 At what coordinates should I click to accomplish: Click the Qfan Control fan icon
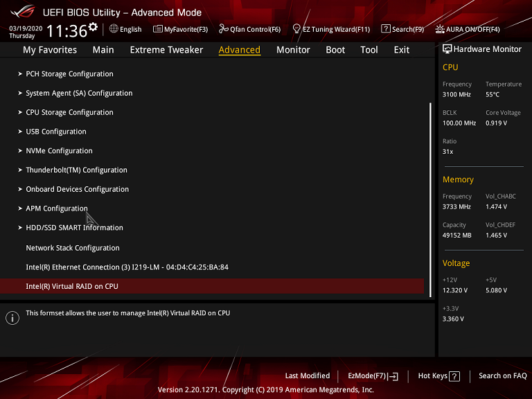coord(223,29)
